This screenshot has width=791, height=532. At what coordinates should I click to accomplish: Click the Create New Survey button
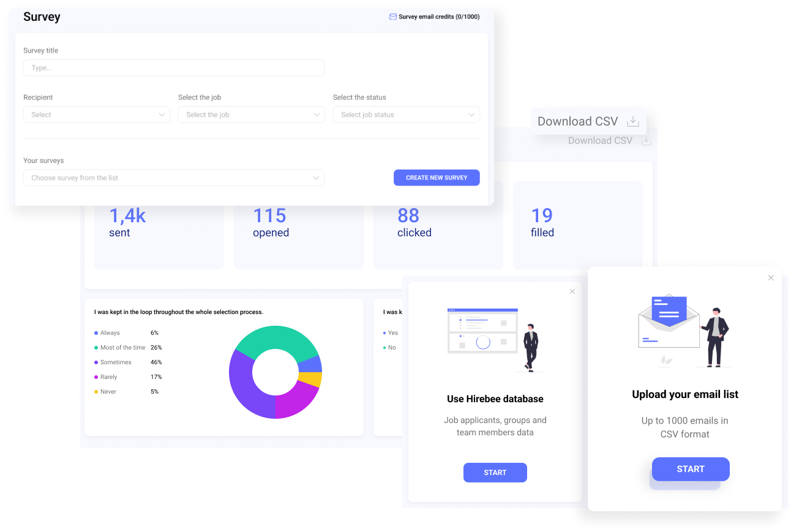point(437,178)
